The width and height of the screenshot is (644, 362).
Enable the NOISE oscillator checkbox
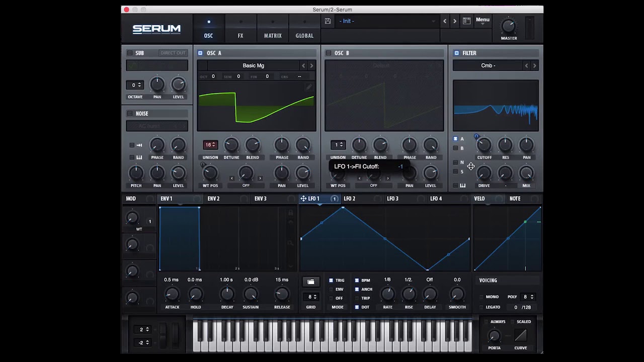tap(130, 114)
